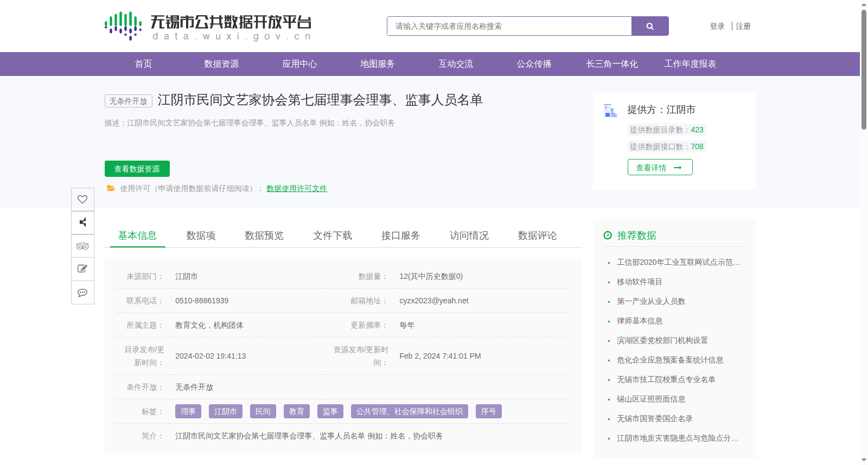Click the email cyzx2023@yeah.net
This screenshot has width=868, height=465.
(x=434, y=301)
